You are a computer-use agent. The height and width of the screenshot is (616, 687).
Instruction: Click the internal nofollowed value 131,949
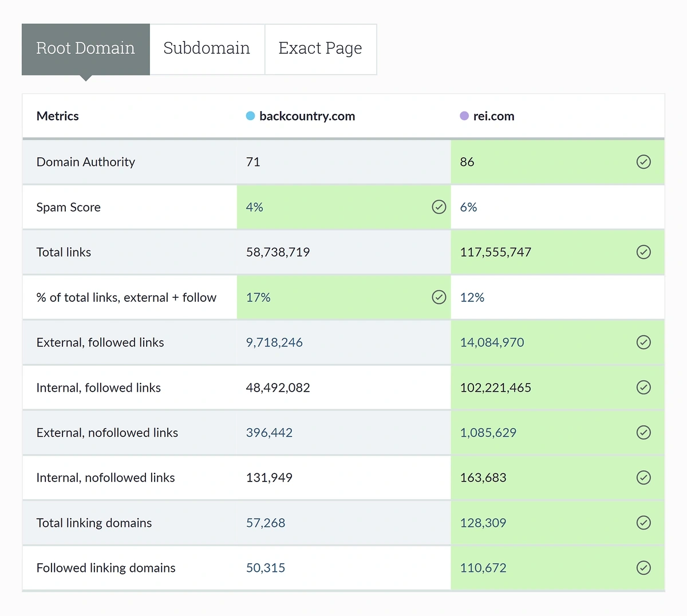(x=269, y=477)
